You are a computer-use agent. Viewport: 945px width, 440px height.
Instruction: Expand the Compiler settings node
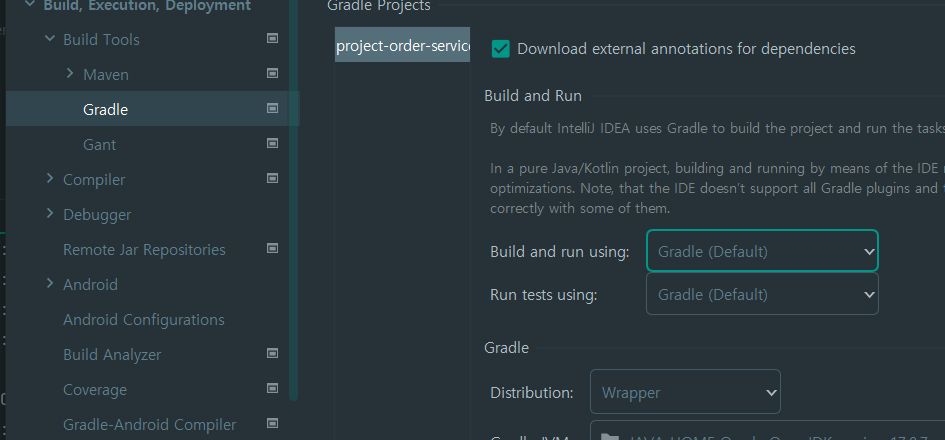pyautogui.click(x=50, y=178)
